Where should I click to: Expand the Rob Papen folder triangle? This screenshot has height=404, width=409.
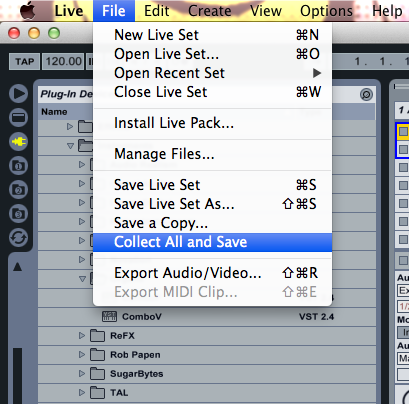(82, 354)
